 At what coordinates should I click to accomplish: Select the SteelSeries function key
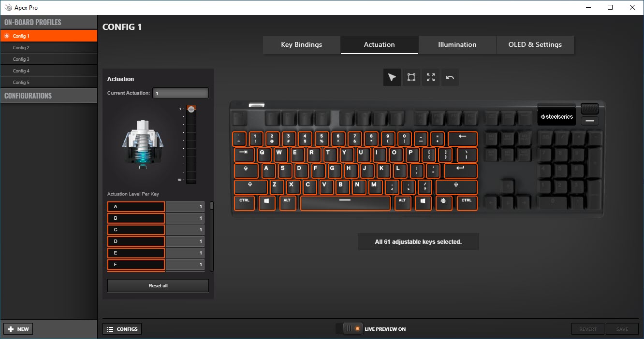[443, 203]
